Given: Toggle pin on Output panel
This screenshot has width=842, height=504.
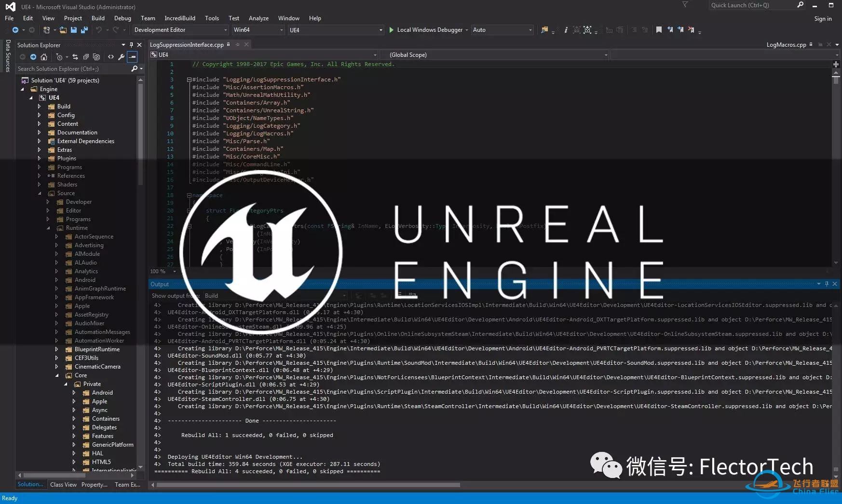Looking at the screenshot, I should coord(827,284).
